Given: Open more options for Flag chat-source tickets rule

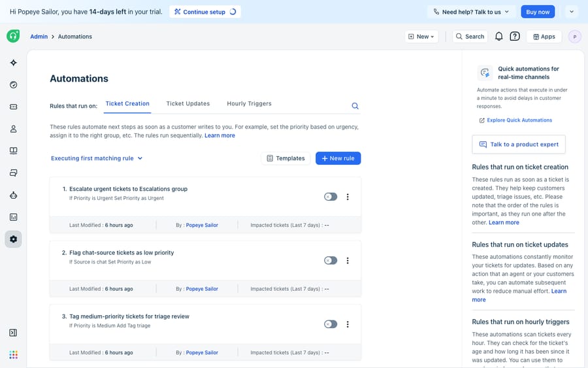Looking at the screenshot, I should 348,261.
